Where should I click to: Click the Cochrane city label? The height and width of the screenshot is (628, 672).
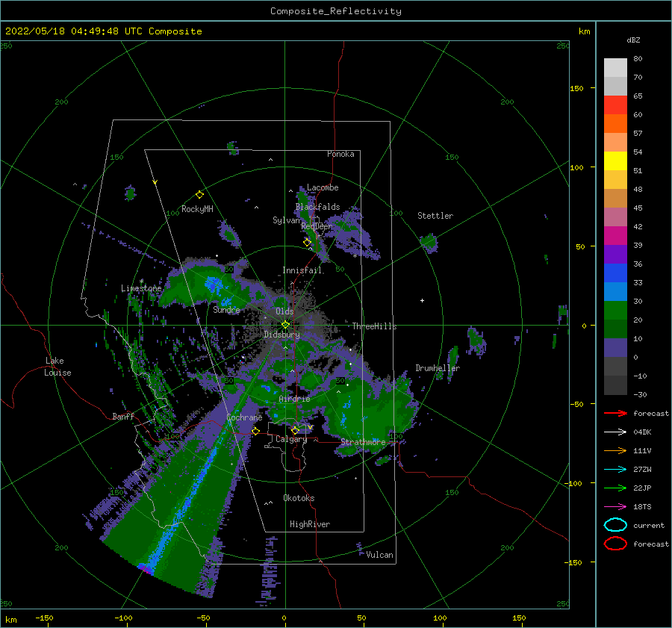pyautogui.click(x=244, y=417)
